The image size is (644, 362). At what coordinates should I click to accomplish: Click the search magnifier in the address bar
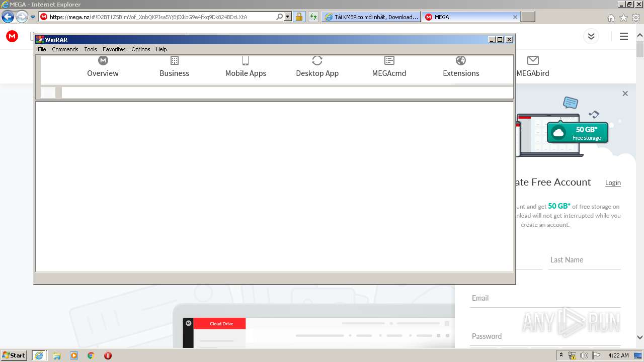(x=280, y=17)
